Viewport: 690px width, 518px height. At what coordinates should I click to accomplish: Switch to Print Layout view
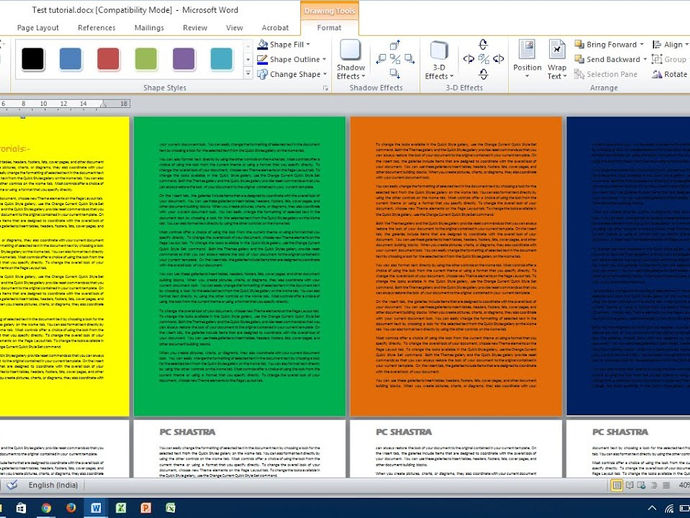click(617, 485)
